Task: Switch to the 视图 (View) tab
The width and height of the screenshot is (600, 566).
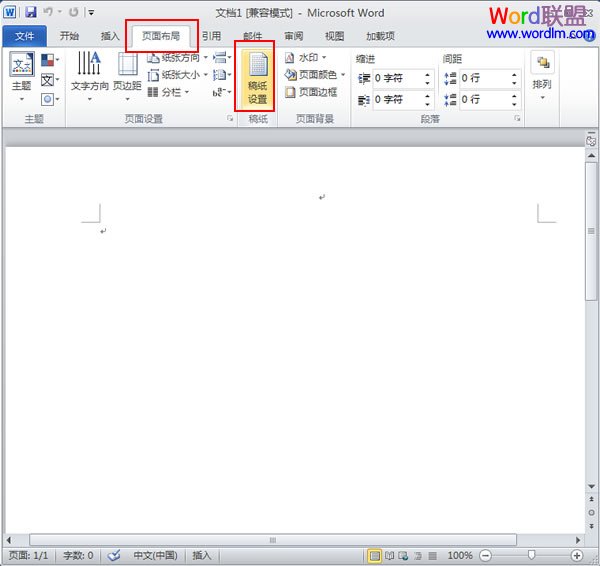Action: pos(334,36)
